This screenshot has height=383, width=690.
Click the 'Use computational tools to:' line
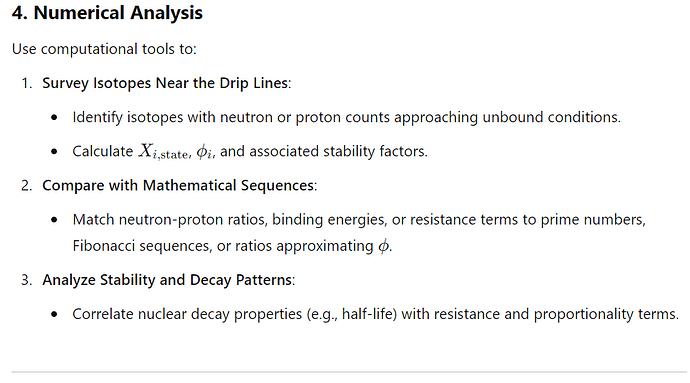pos(104,49)
